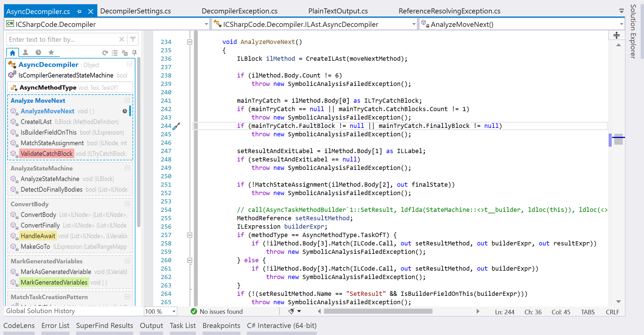This screenshot has width=644, height=335.
Task: Open the Error List tab
Action: 55,326
